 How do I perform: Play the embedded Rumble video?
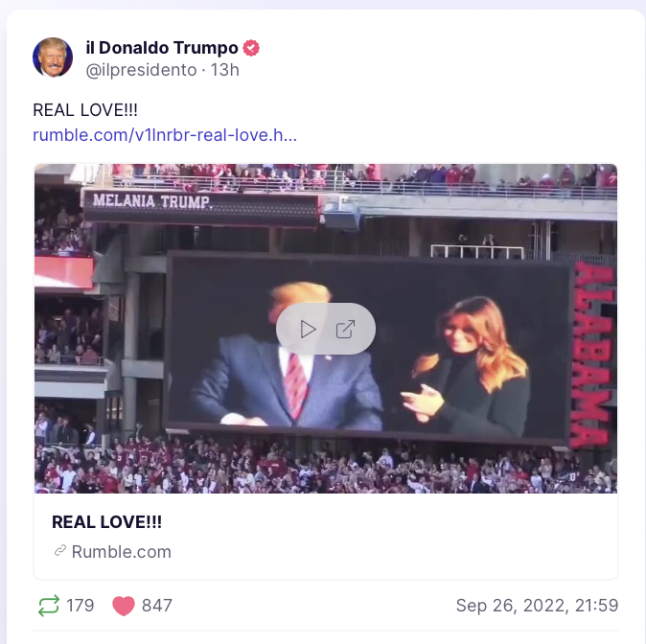click(308, 329)
